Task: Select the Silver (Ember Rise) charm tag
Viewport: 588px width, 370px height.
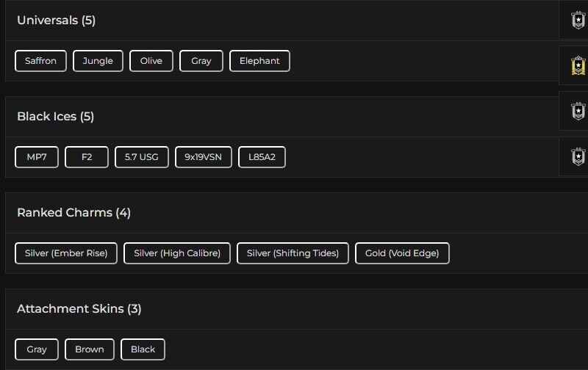Action: (x=66, y=253)
